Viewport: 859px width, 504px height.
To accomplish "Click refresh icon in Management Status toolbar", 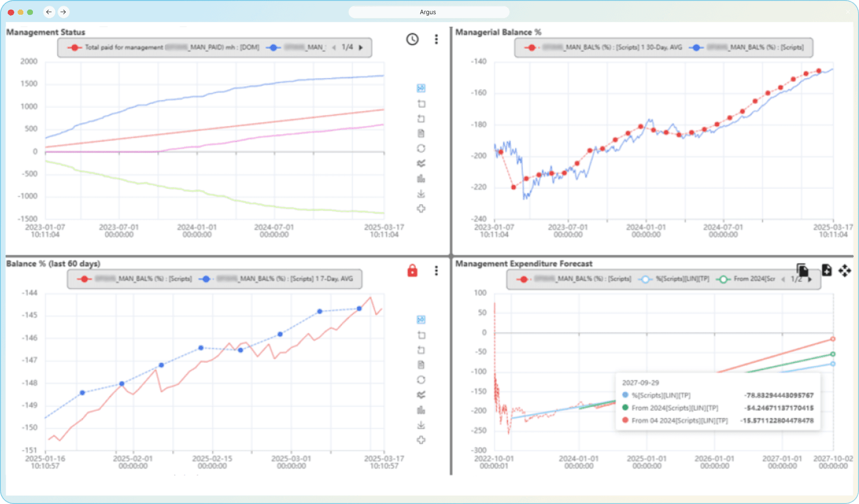I will 421,148.
